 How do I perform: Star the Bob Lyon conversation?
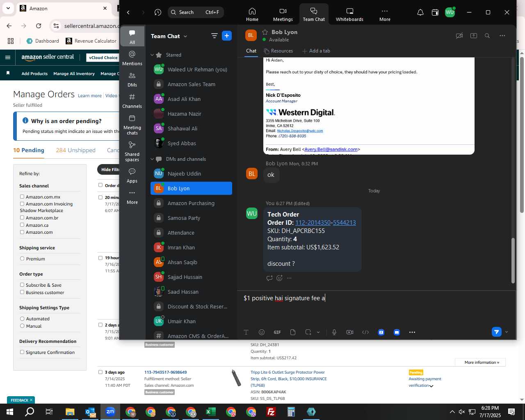(265, 32)
